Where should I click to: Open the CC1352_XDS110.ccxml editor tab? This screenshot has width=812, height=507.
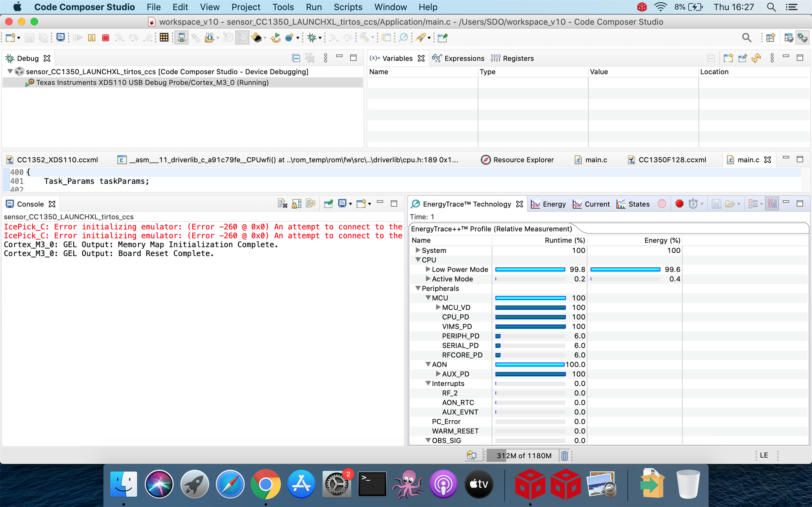52,160
